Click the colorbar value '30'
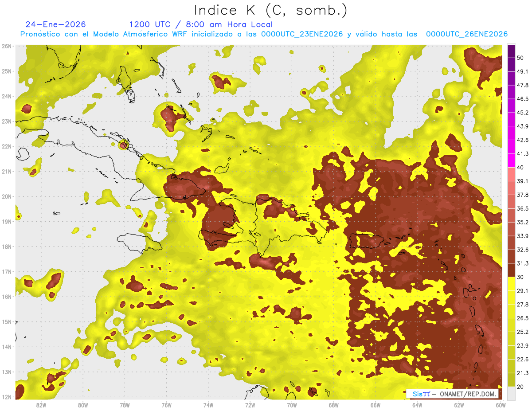 520,277
